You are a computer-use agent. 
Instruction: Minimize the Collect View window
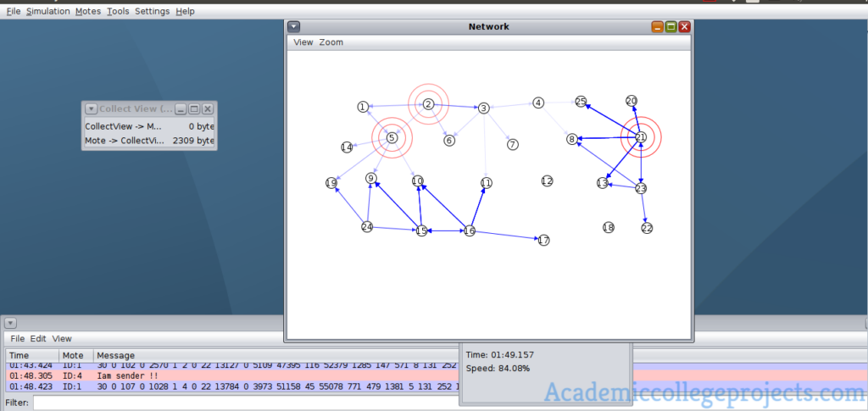[181, 109]
